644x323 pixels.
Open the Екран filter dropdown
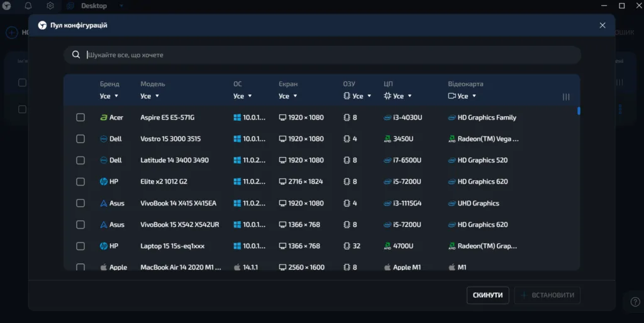coord(288,96)
